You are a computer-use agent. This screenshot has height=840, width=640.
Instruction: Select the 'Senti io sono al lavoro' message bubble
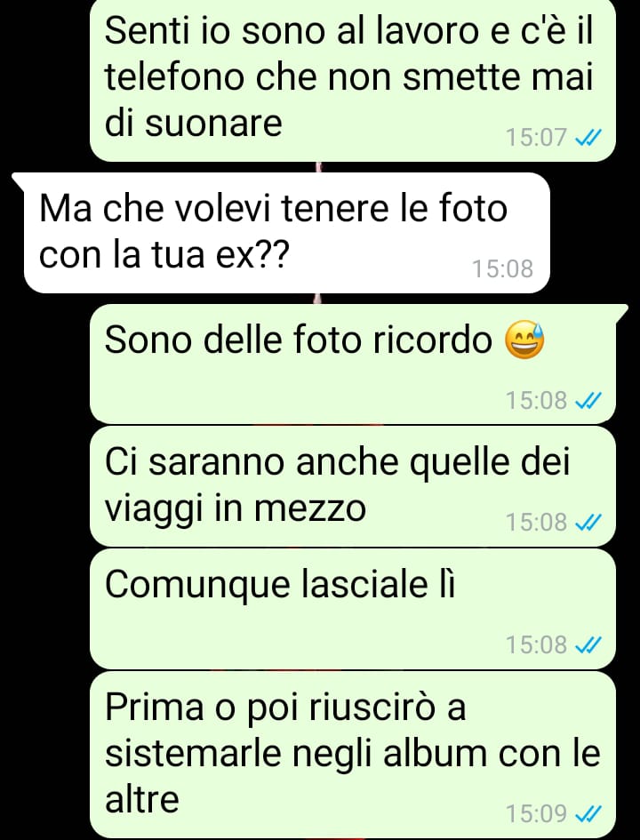click(x=352, y=80)
